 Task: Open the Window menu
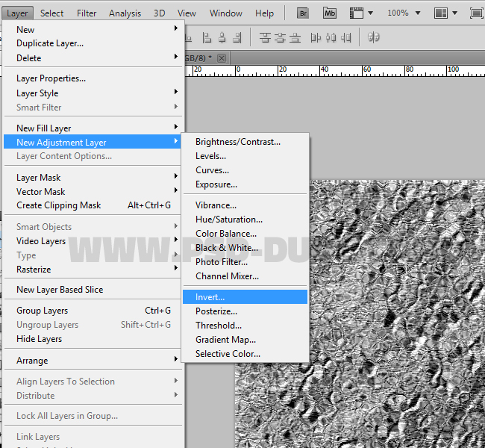coord(225,13)
